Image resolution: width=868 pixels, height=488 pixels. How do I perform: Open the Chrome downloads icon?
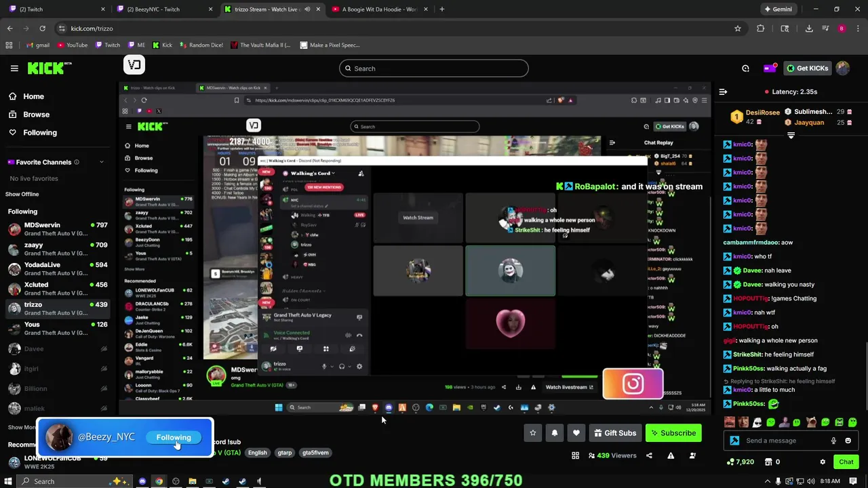coord(809,28)
